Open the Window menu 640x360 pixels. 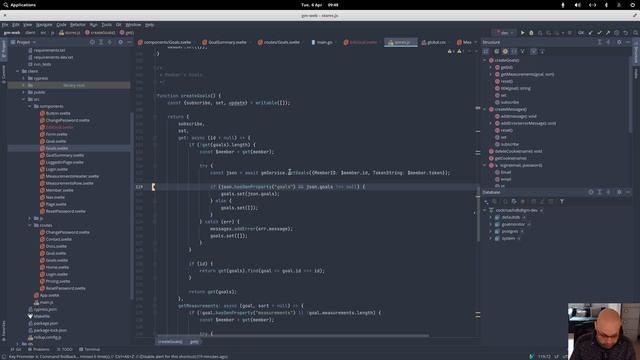pyautogui.click(x=133, y=25)
